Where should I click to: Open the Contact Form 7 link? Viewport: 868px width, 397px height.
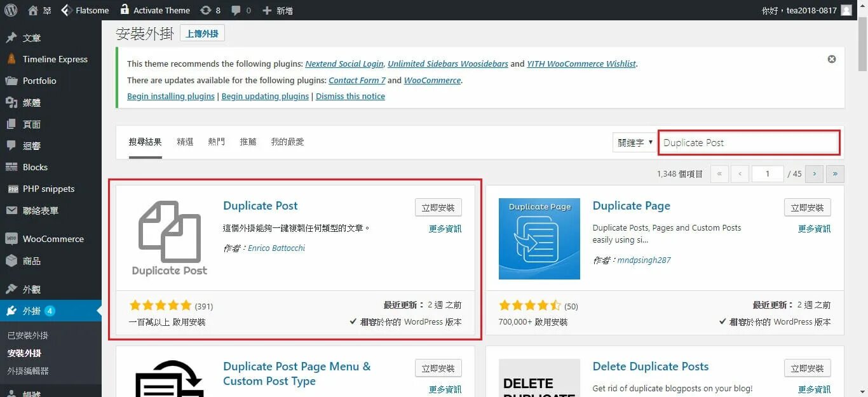tap(357, 80)
